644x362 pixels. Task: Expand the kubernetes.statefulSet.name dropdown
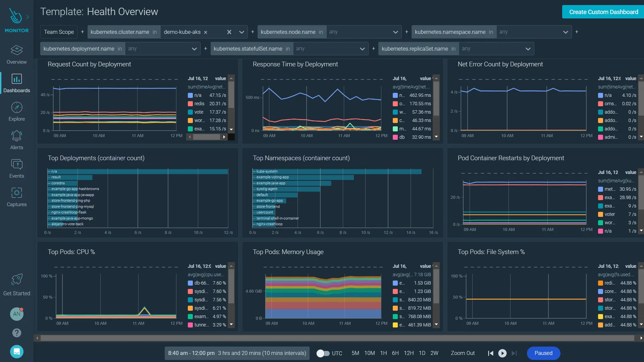tap(362, 49)
